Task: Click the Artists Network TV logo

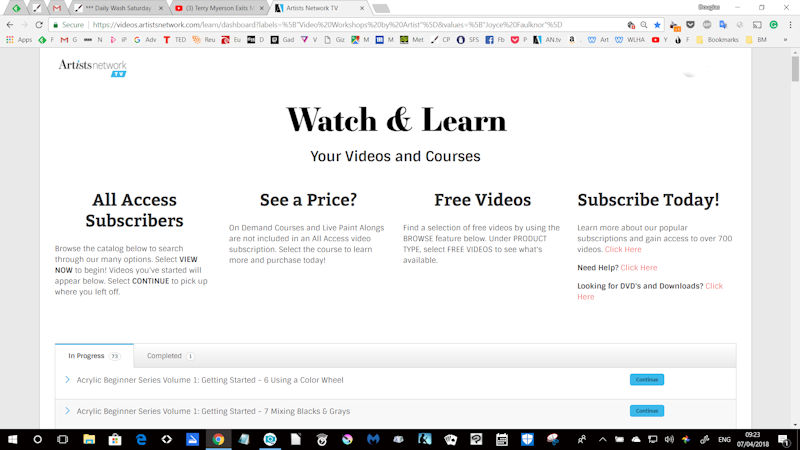Action: click(92, 68)
